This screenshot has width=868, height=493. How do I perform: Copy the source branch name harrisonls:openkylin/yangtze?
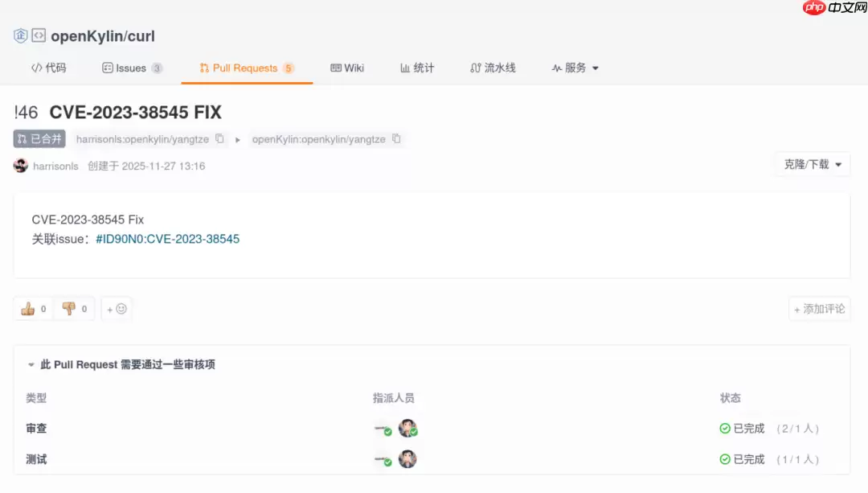(x=219, y=139)
